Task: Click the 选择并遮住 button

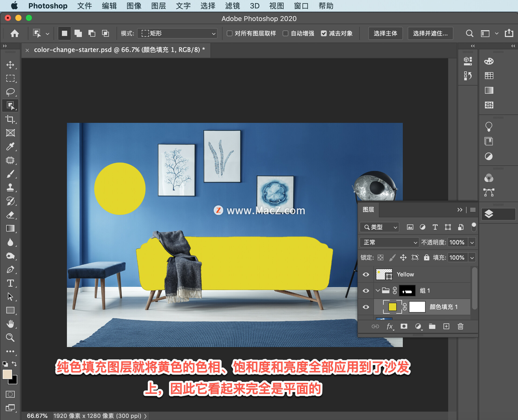Action: pyautogui.click(x=430, y=33)
